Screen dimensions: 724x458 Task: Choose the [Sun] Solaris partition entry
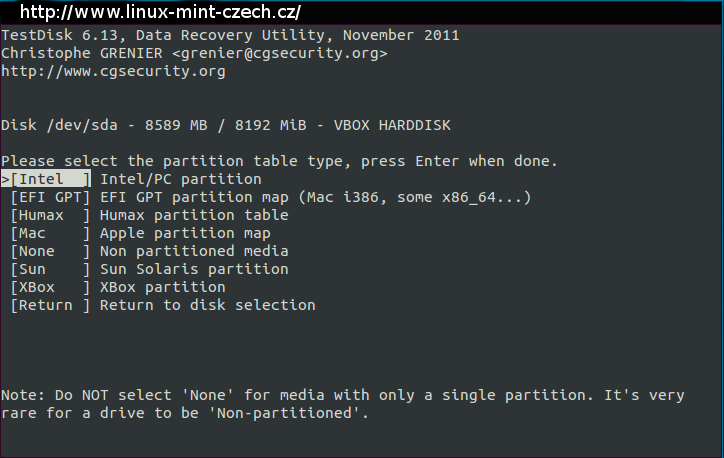click(x=50, y=269)
